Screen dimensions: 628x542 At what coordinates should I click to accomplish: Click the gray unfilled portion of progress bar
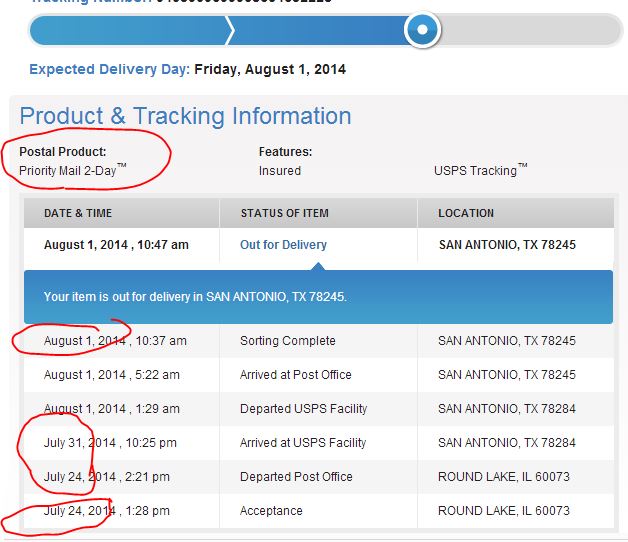click(531, 30)
